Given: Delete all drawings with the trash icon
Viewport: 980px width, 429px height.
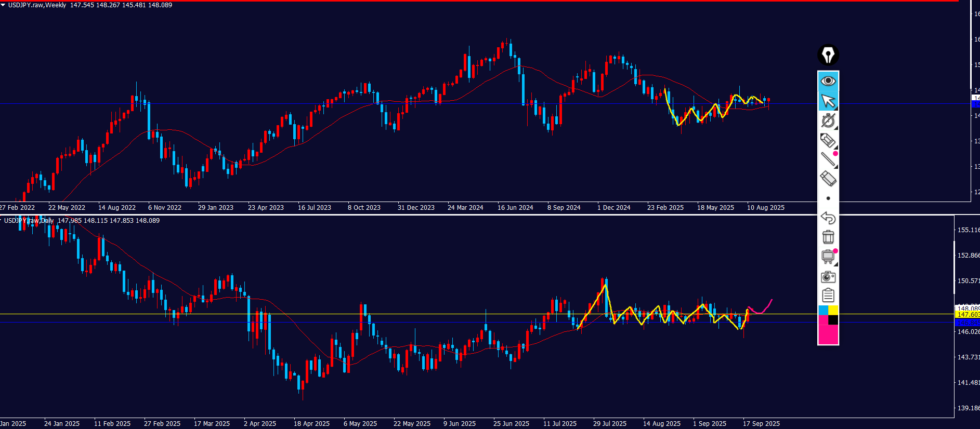Looking at the screenshot, I should pos(828,237).
